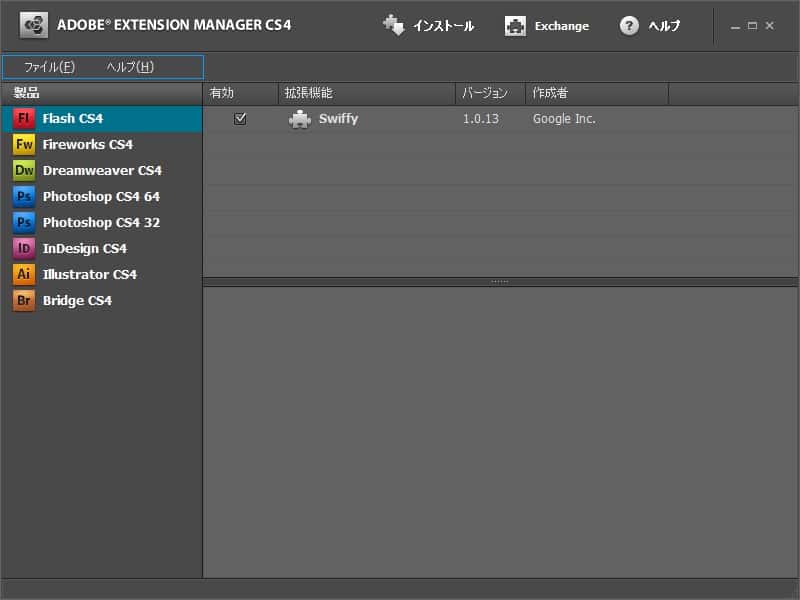
Task: Select the Photoshop CS4 64 Ps icon
Action: coord(24,196)
